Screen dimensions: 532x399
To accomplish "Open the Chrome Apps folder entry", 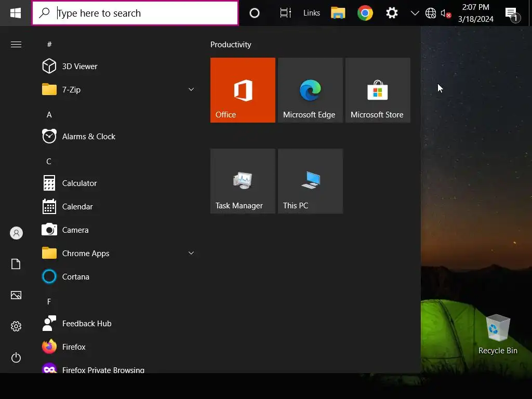I will click(118, 254).
